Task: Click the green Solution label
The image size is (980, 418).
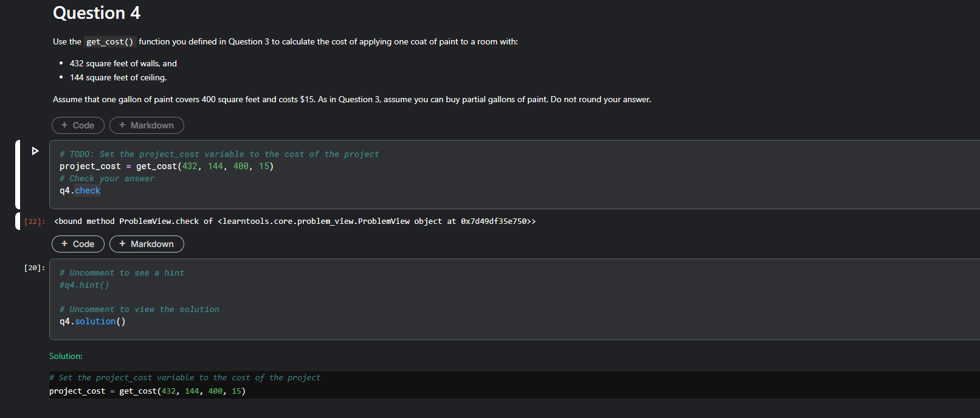Action: tap(66, 356)
